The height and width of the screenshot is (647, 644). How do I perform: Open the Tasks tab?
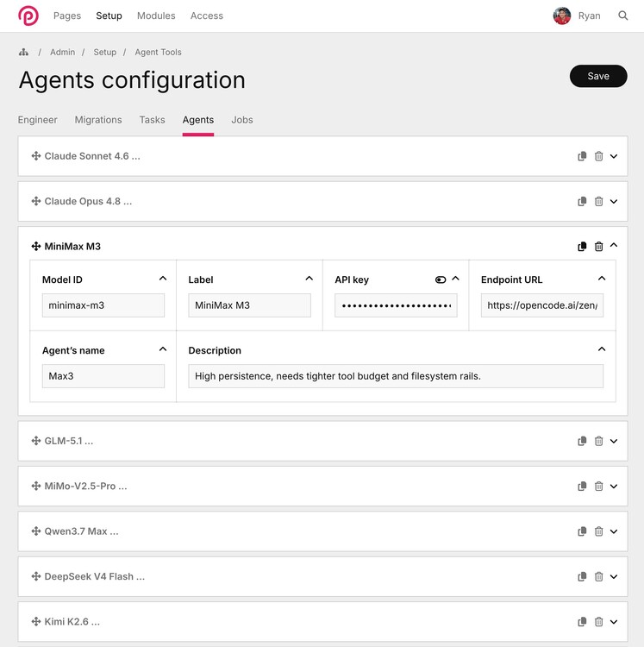[x=152, y=120]
